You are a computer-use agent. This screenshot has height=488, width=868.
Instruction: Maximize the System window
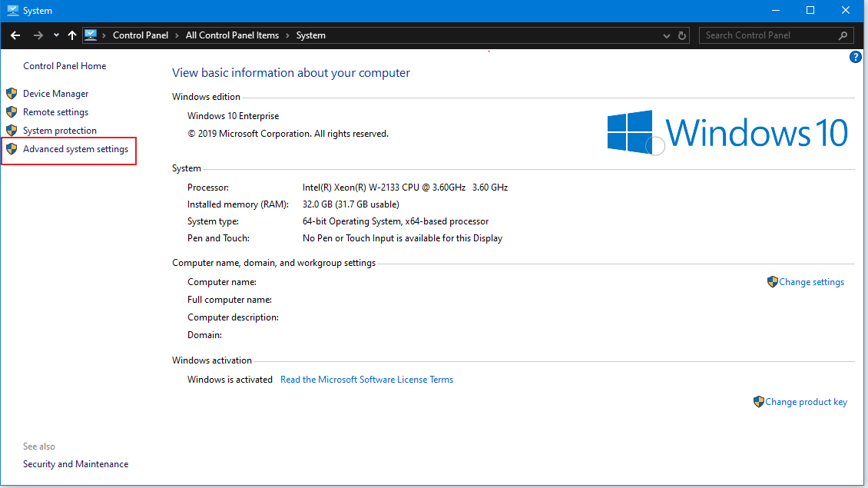pos(810,11)
